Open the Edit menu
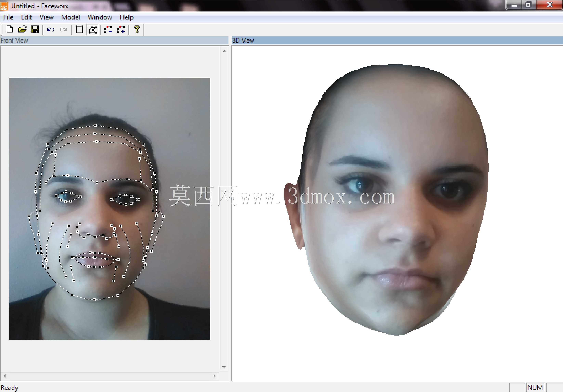This screenshot has width=563, height=392. [27, 17]
